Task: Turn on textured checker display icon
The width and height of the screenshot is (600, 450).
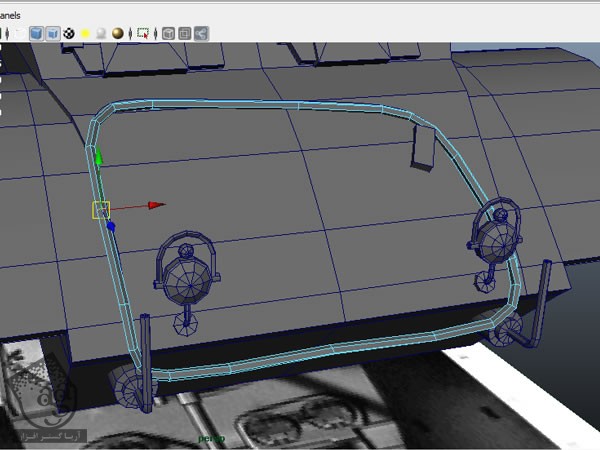Action: pyautogui.click(x=69, y=33)
